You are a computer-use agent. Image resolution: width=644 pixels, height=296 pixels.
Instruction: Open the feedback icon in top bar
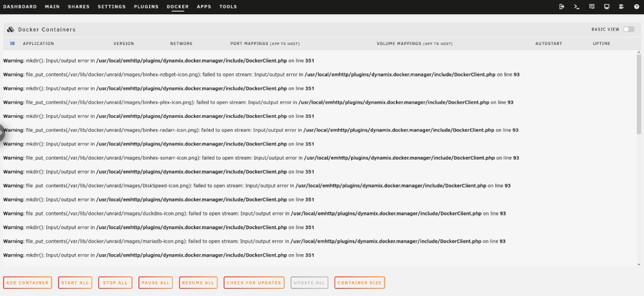[591, 6]
